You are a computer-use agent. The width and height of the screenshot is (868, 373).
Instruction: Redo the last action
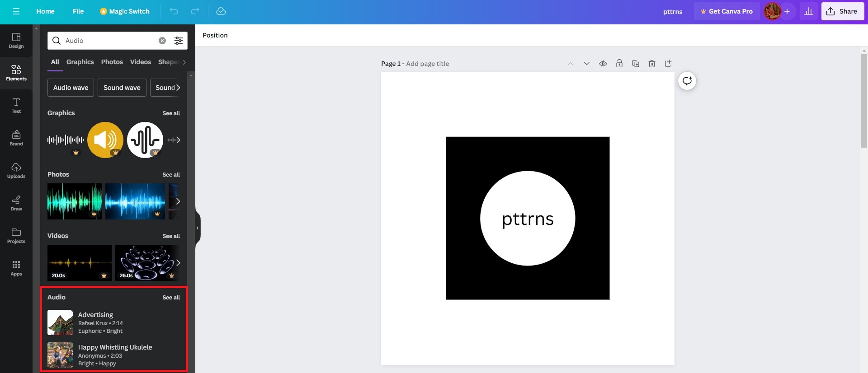(x=195, y=11)
